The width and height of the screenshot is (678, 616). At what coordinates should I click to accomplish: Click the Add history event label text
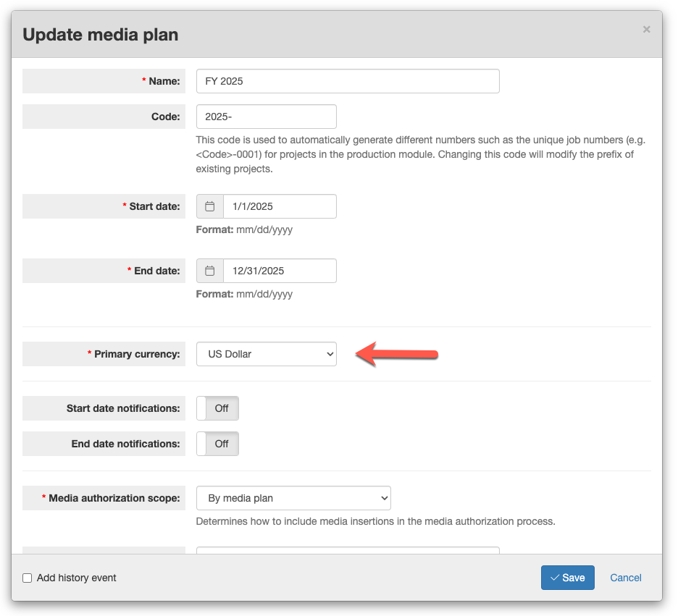point(77,578)
